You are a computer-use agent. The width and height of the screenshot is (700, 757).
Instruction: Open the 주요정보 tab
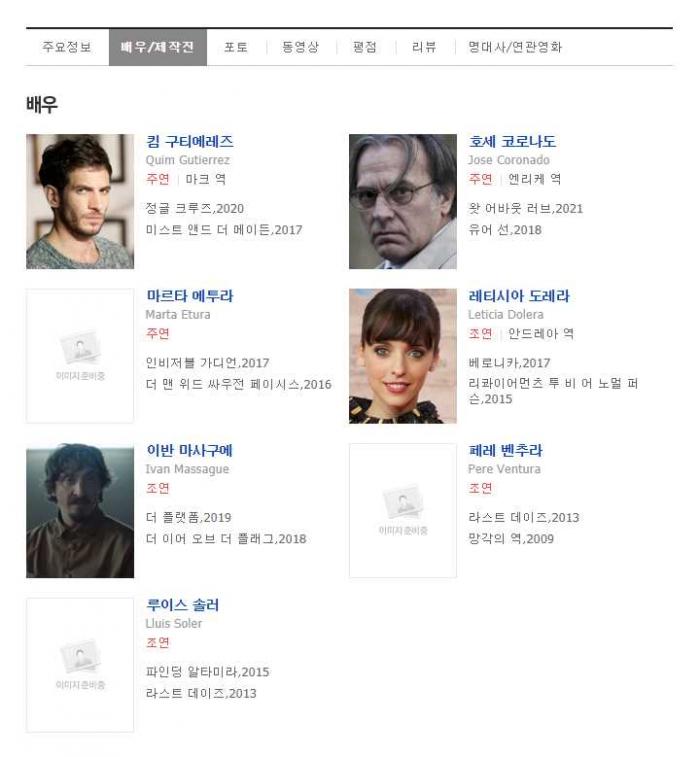[x=67, y=47]
